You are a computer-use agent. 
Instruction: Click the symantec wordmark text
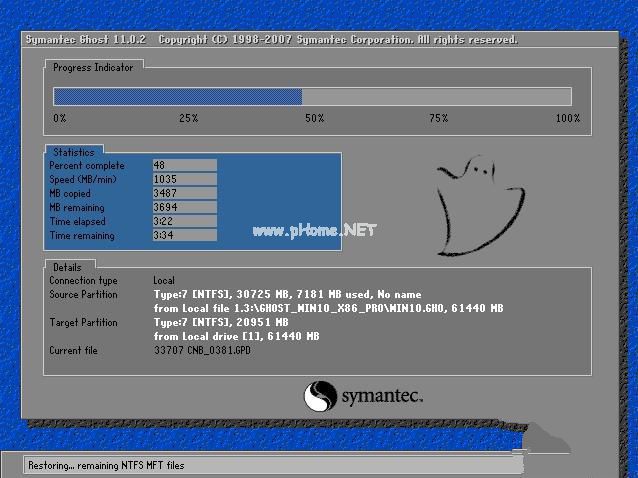382,396
